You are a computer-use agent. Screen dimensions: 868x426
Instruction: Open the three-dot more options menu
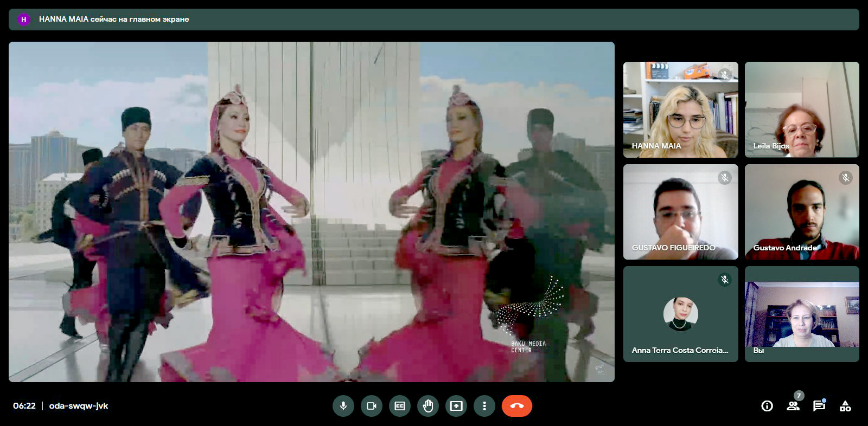(484, 406)
